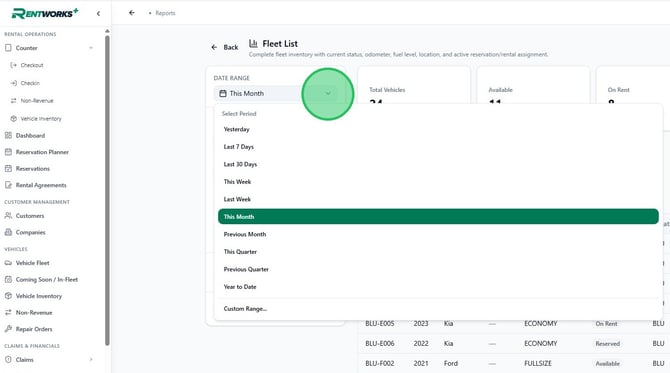
Task: Click the FULLSIZE class cell
Action: click(538, 364)
